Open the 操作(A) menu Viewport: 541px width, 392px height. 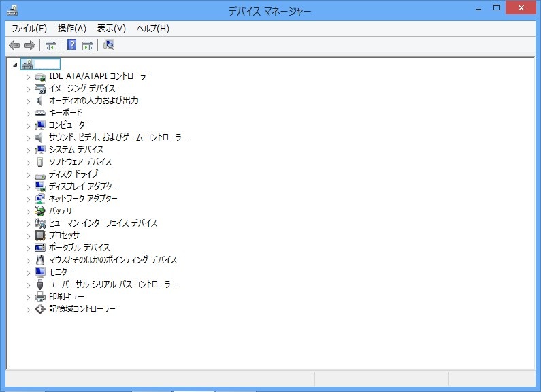72,29
